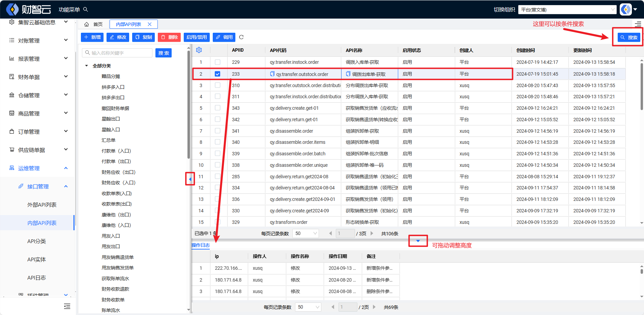Click the blue panel height resize handle
Viewport: 644px width, 315px height.
pos(418,241)
